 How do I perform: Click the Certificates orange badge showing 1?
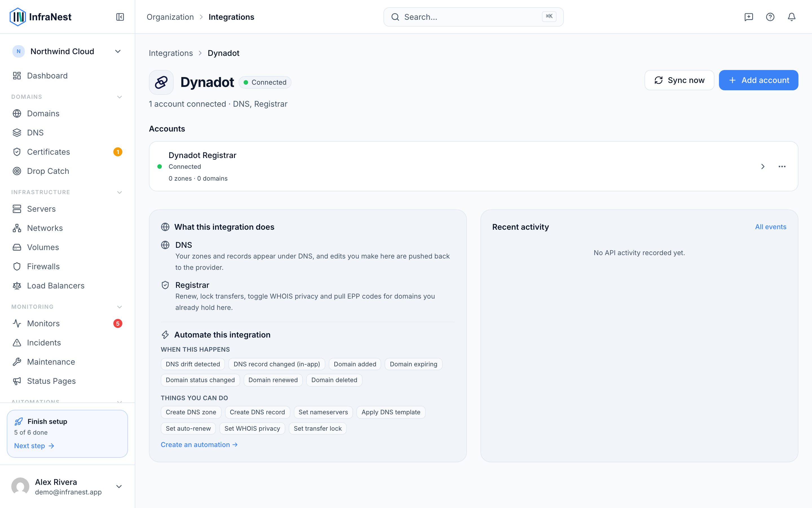tap(118, 152)
